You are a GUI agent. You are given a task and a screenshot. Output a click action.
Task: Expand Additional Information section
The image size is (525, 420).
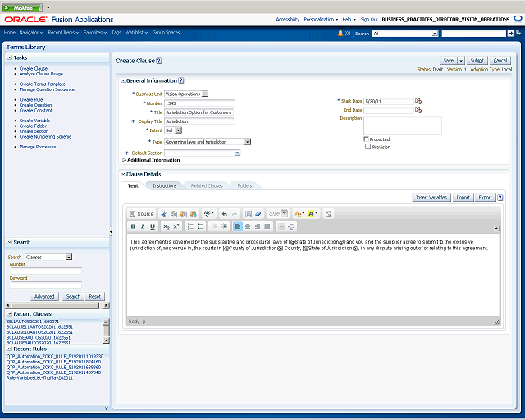click(x=124, y=160)
